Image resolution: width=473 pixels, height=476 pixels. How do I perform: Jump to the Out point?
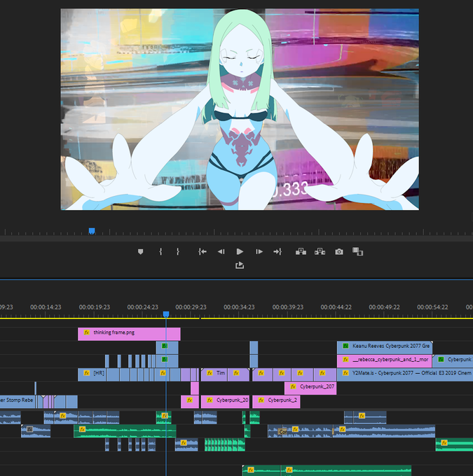point(277,252)
